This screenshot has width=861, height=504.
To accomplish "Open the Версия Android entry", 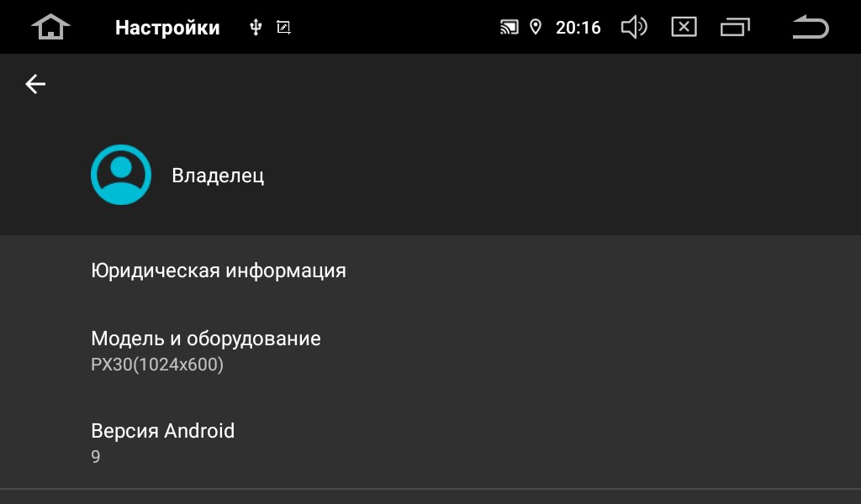I will tap(430, 443).
